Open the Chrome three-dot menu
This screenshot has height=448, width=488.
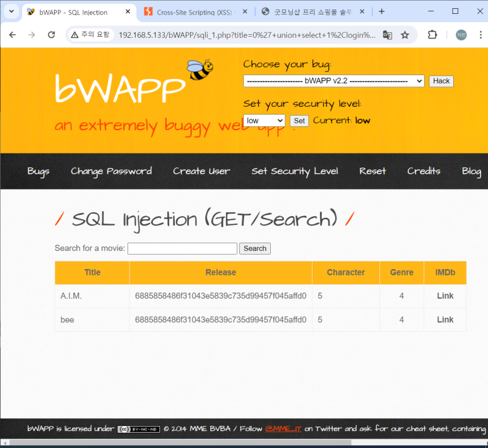[480, 35]
